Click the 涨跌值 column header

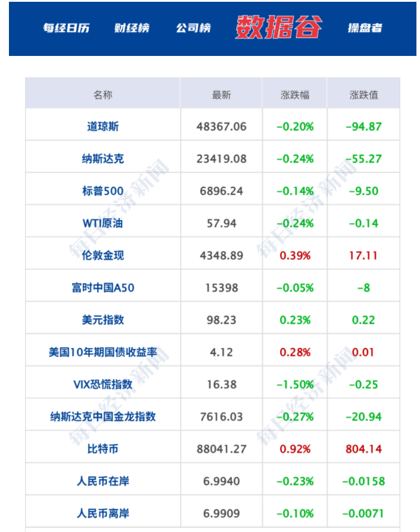point(363,95)
